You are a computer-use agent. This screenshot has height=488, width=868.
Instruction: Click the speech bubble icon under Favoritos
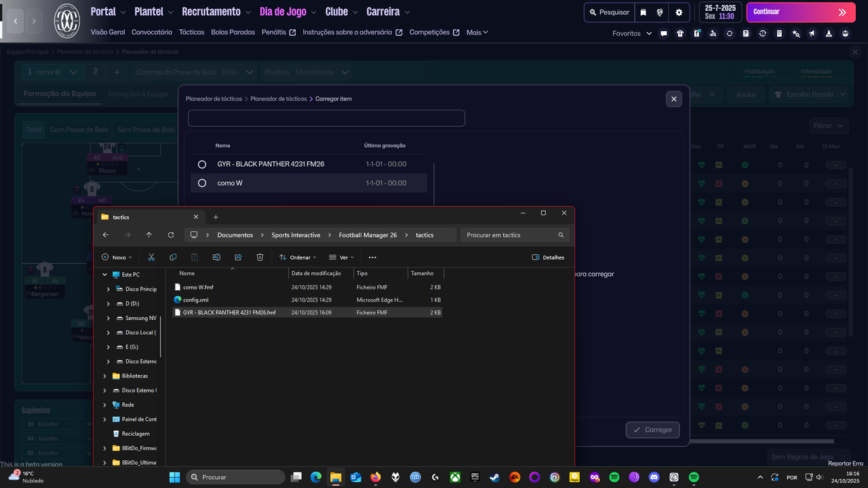[664, 33]
